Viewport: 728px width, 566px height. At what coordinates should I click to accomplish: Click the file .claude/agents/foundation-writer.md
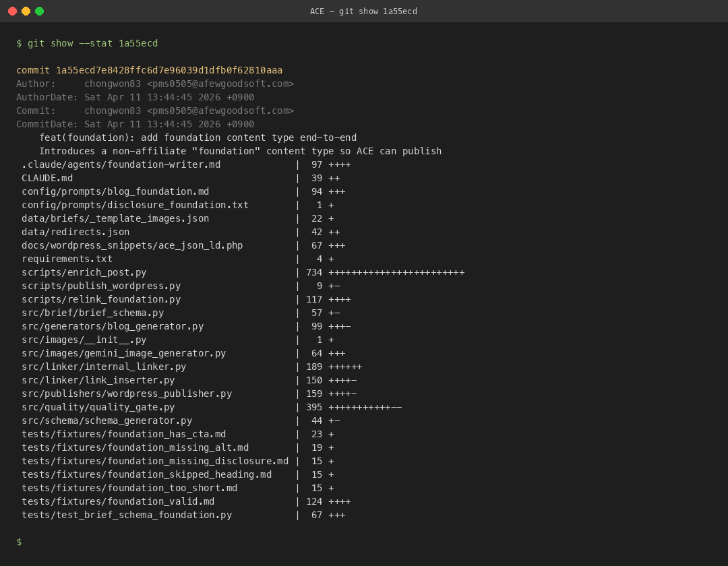pyautogui.click(x=121, y=164)
